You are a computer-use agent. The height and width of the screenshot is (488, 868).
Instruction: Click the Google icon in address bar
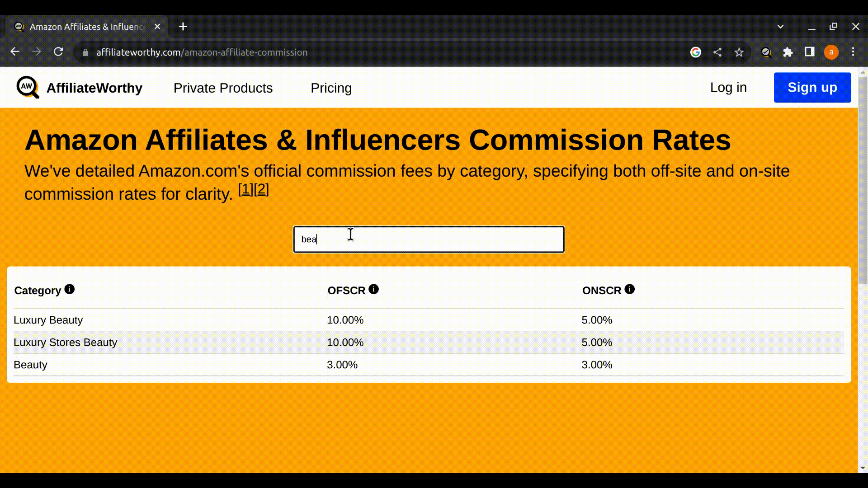[x=696, y=52]
